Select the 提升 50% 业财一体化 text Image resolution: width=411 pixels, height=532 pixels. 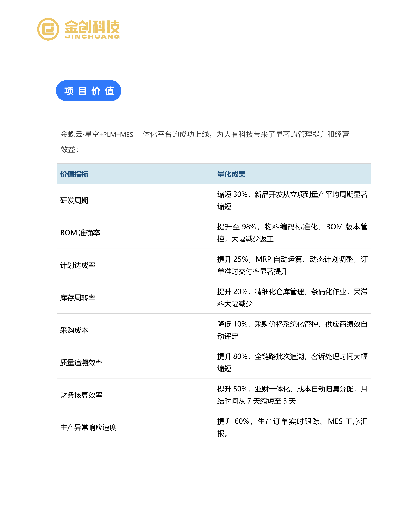pos(292,395)
